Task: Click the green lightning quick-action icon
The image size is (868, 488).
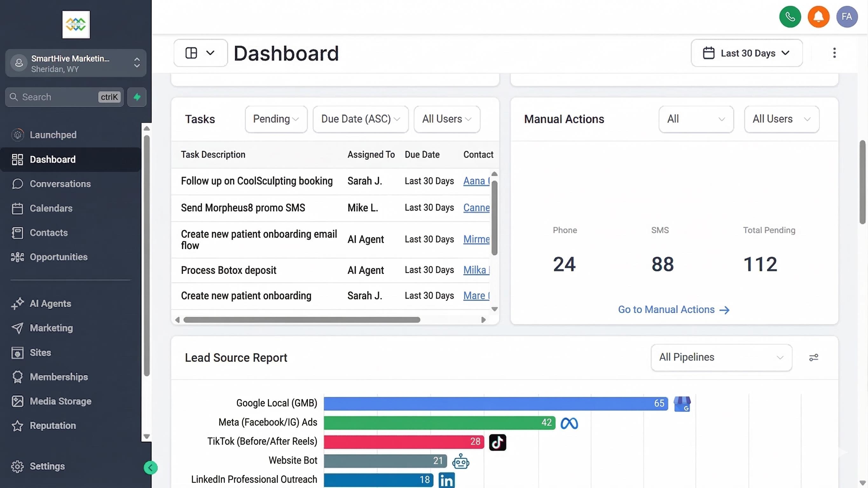Action: coord(137,97)
